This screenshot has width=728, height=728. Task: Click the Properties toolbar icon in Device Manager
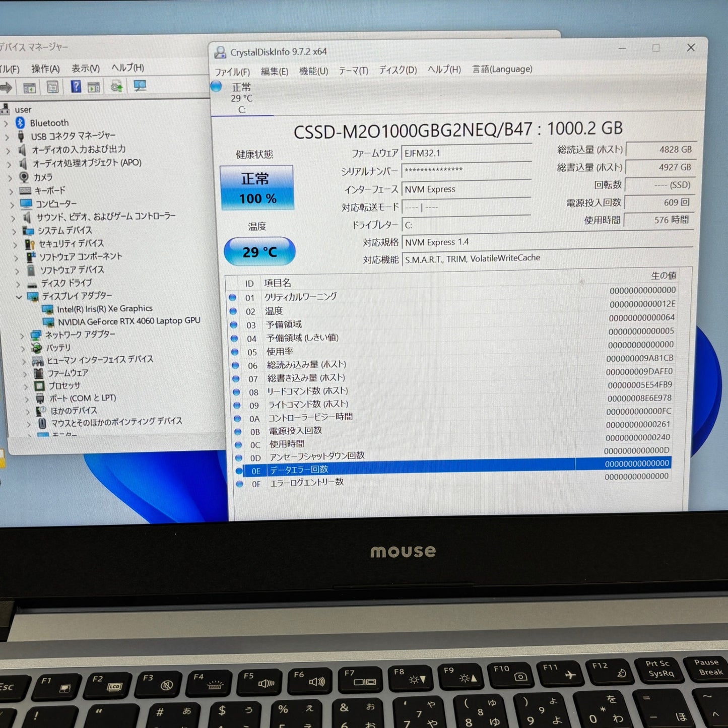point(52,88)
